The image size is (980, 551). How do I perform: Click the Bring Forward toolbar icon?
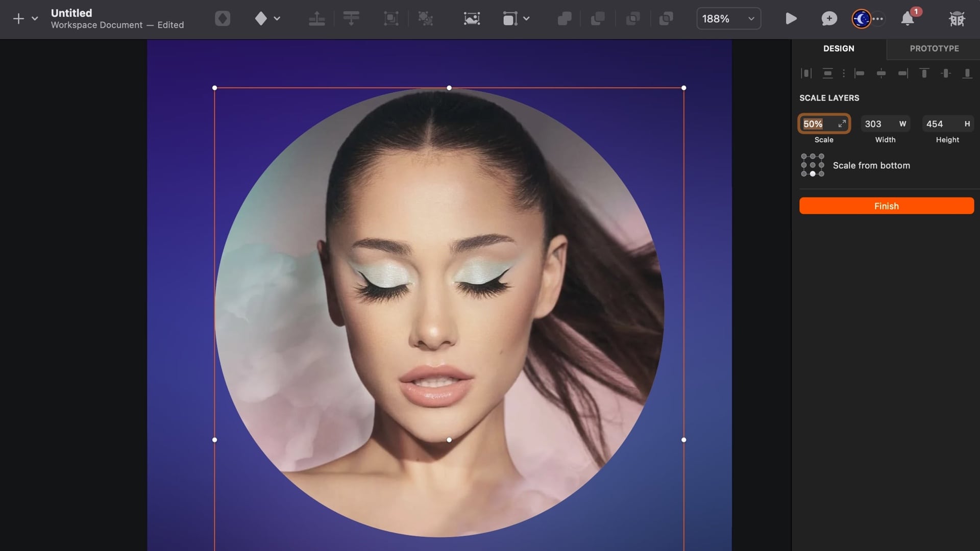point(316,19)
